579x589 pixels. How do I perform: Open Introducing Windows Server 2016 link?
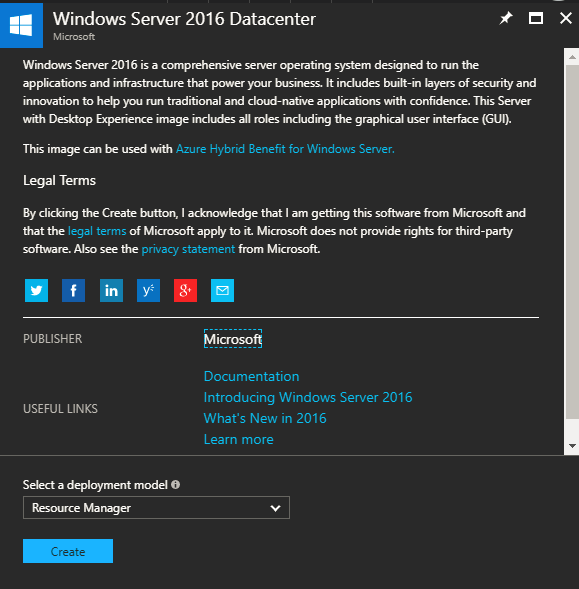[x=308, y=397]
